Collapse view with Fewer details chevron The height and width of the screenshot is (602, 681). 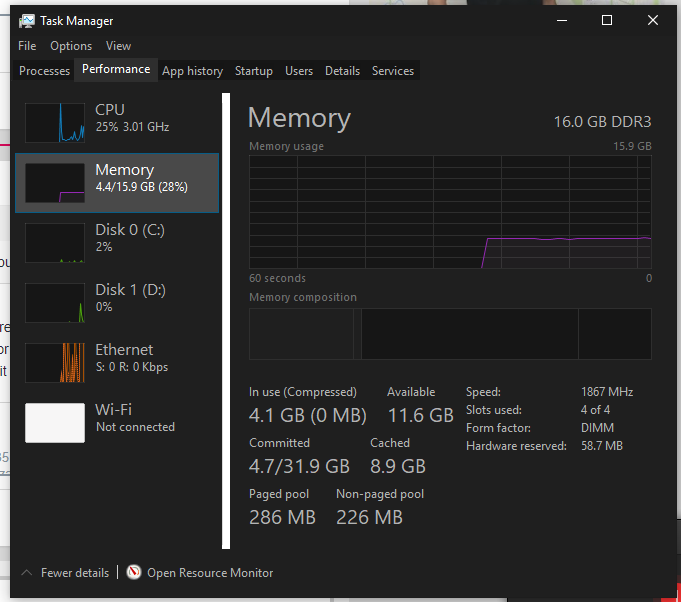[x=26, y=572]
